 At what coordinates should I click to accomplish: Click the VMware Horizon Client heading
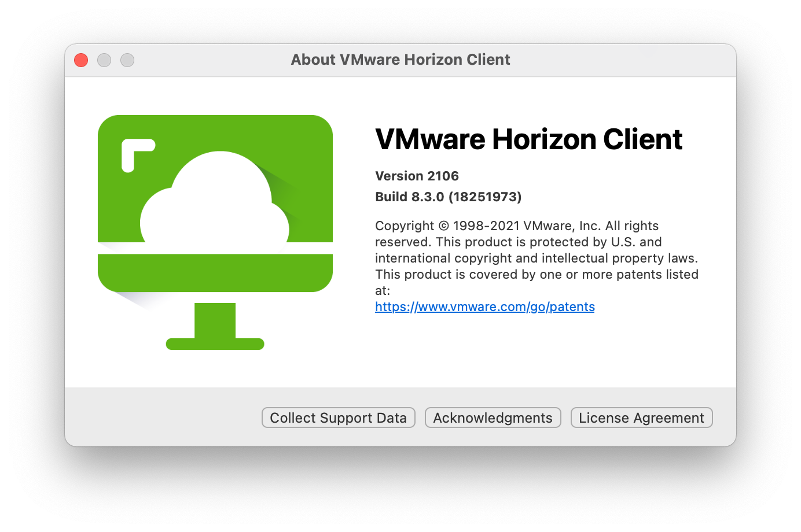click(x=529, y=139)
